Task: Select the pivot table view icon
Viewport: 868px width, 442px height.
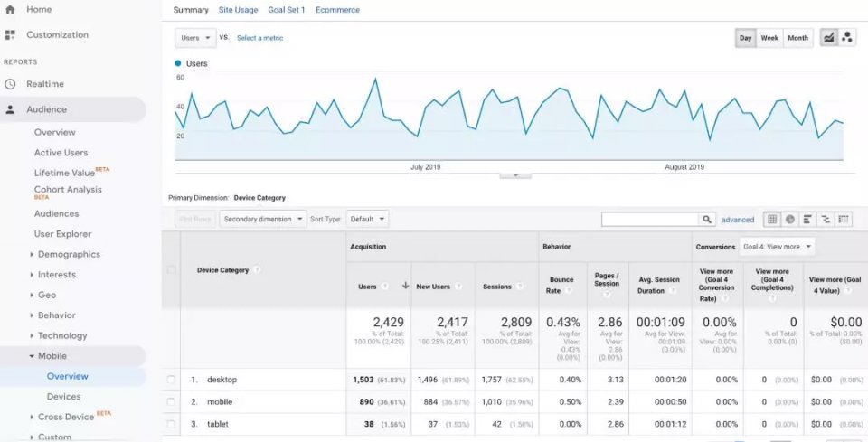Action: coord(844,219)
